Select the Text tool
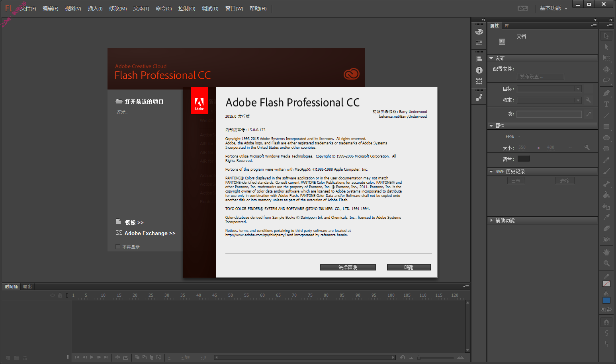This screenshot has height=364, width=616. click(x=606, y=104)
